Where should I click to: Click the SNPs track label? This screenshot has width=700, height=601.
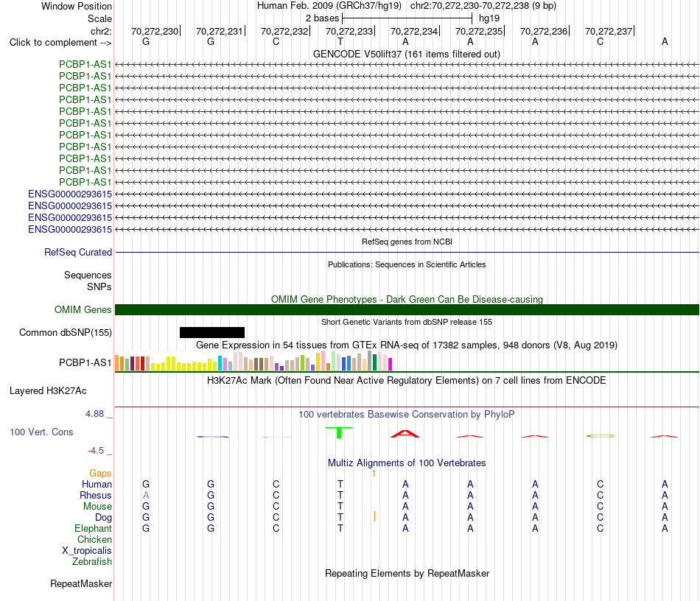tap(99, 287)
